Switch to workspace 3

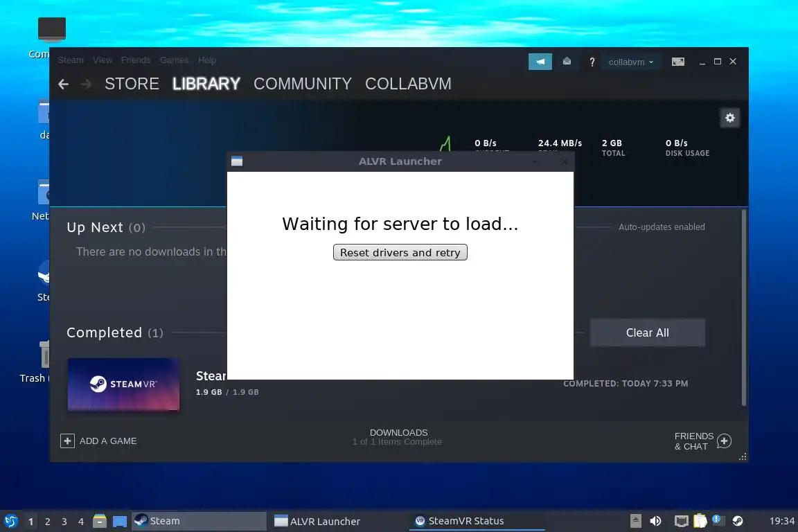tap(64, 522)
